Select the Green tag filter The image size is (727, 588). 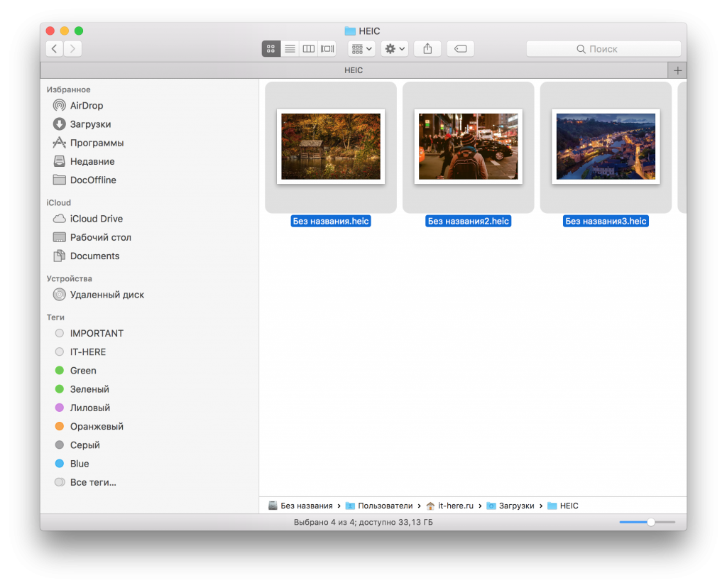point(82,371)
